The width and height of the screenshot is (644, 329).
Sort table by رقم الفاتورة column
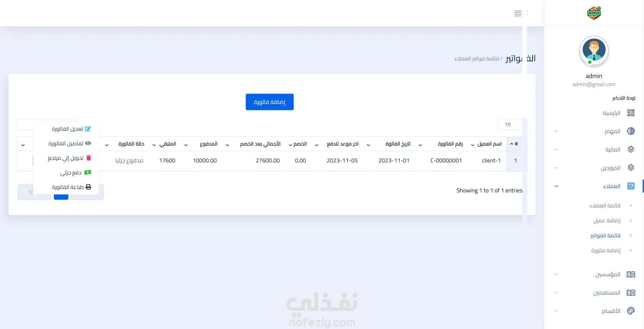450,144
